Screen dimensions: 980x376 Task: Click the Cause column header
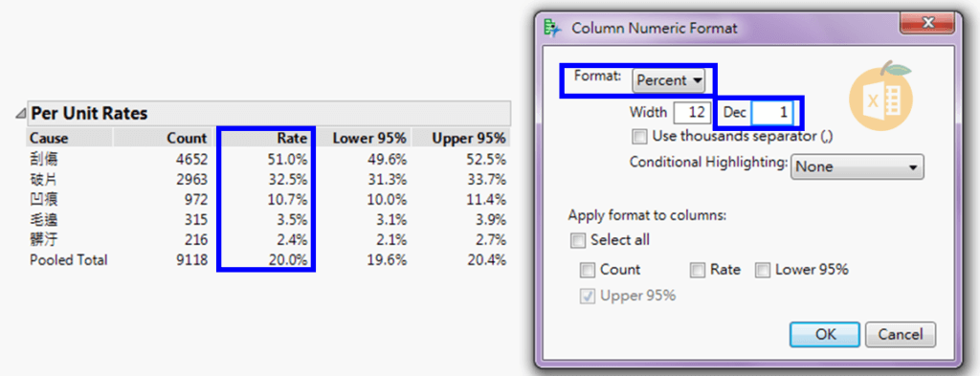tap(50, 138)
